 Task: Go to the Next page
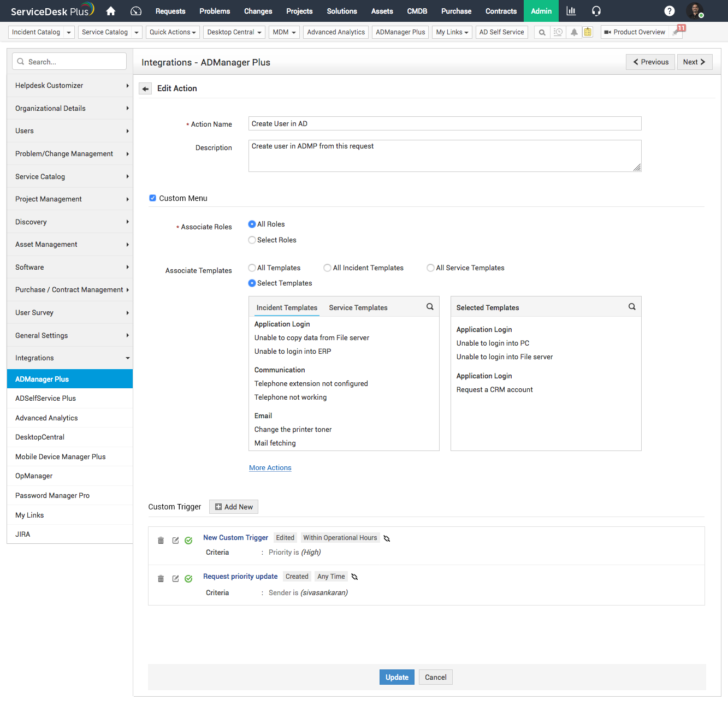pos(694,62)
